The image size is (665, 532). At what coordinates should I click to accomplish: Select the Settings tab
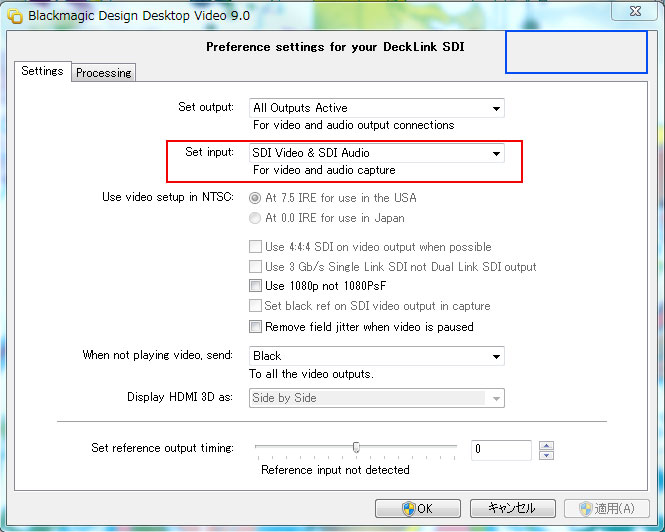point(42,71)
